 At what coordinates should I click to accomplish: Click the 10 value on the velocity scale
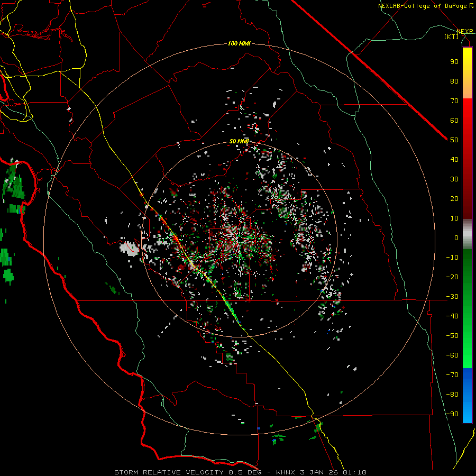tap(454, 218)
